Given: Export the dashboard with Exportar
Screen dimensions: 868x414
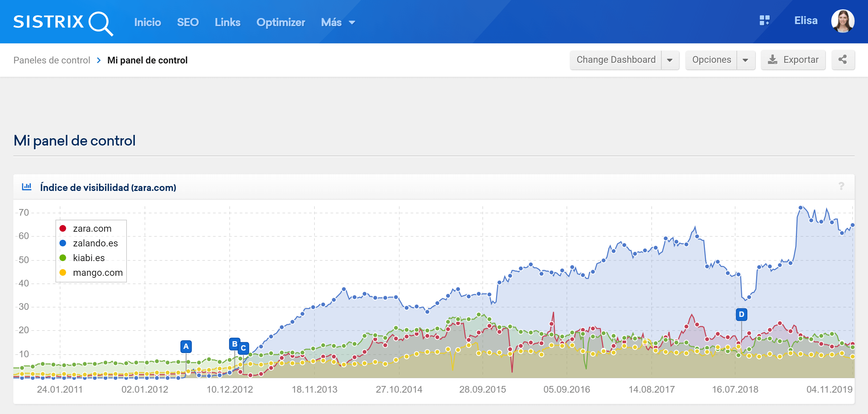Looking at the screenshot, I should click(793, 60).
